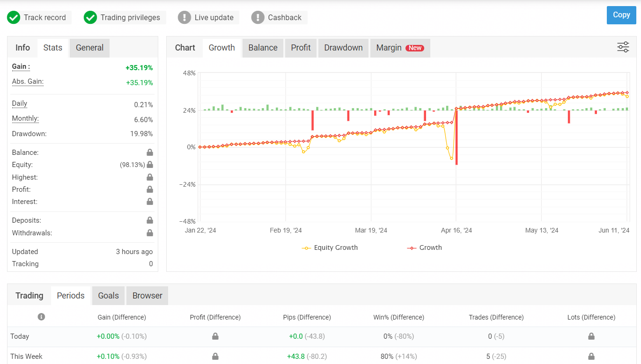
Task: Click the lock icon beside Interest
Action: (x=150, y=202)
